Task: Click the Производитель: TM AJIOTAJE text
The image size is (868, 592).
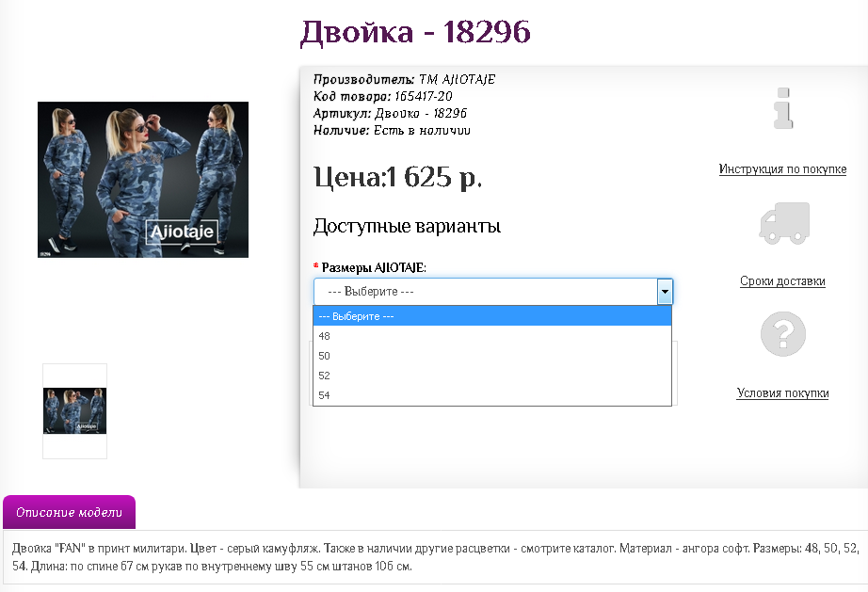Action: 404,79
